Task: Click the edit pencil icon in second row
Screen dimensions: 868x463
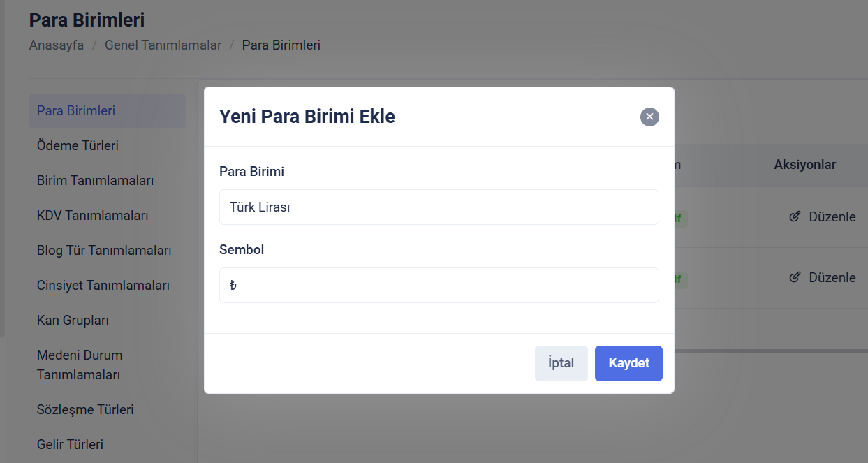Action: click(795, 277)
